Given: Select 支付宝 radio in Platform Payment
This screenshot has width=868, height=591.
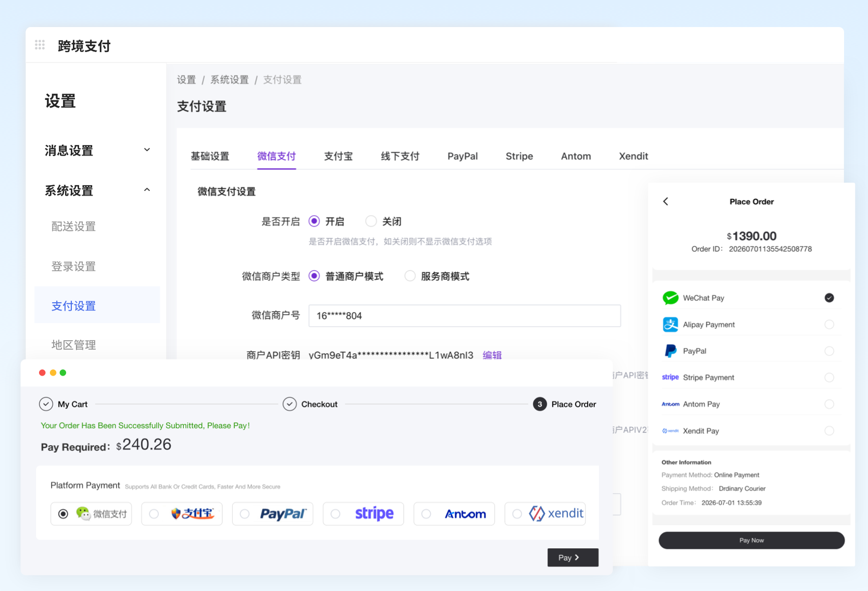Looking at the screenshot, I should 154,514.
